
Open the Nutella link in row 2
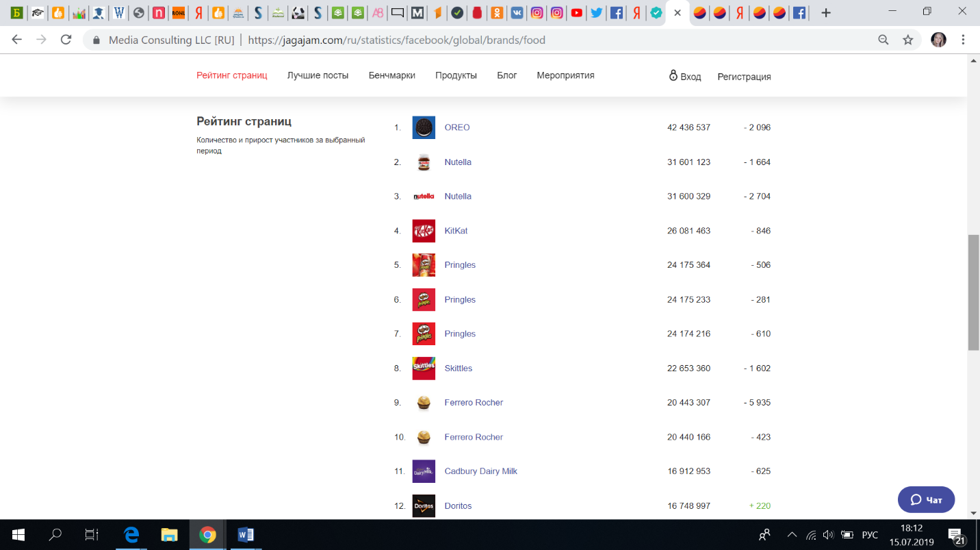click(x=458, y=162)
